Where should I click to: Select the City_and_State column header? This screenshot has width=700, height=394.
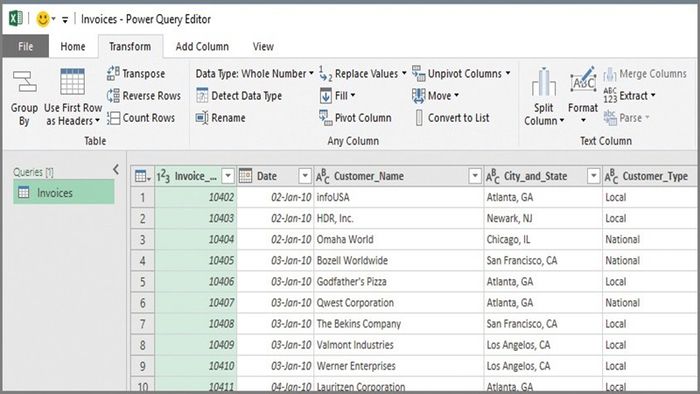click(x=543, y=176)
